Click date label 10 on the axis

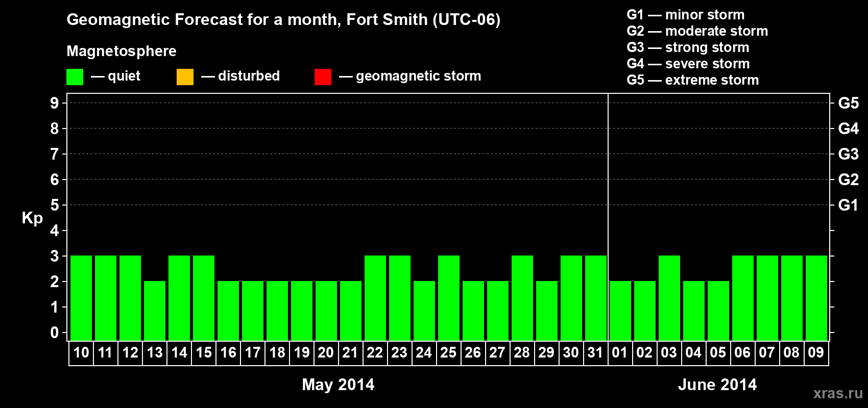[81, 352]
